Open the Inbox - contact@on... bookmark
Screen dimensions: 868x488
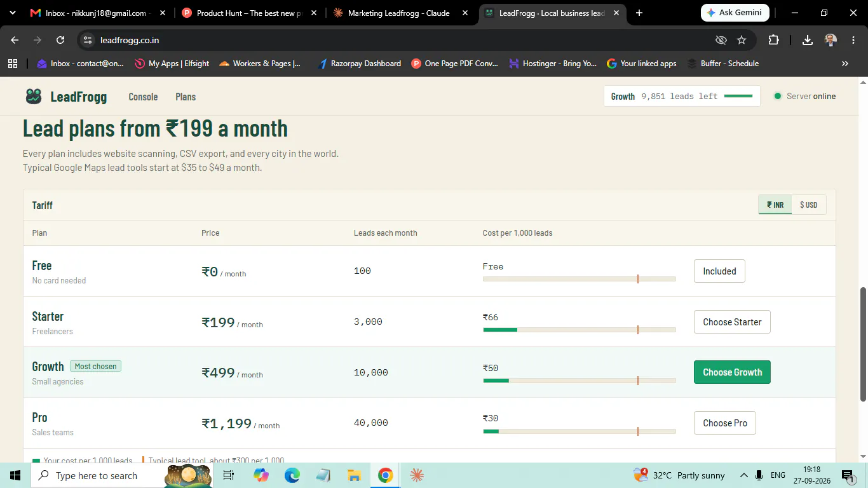80,64
